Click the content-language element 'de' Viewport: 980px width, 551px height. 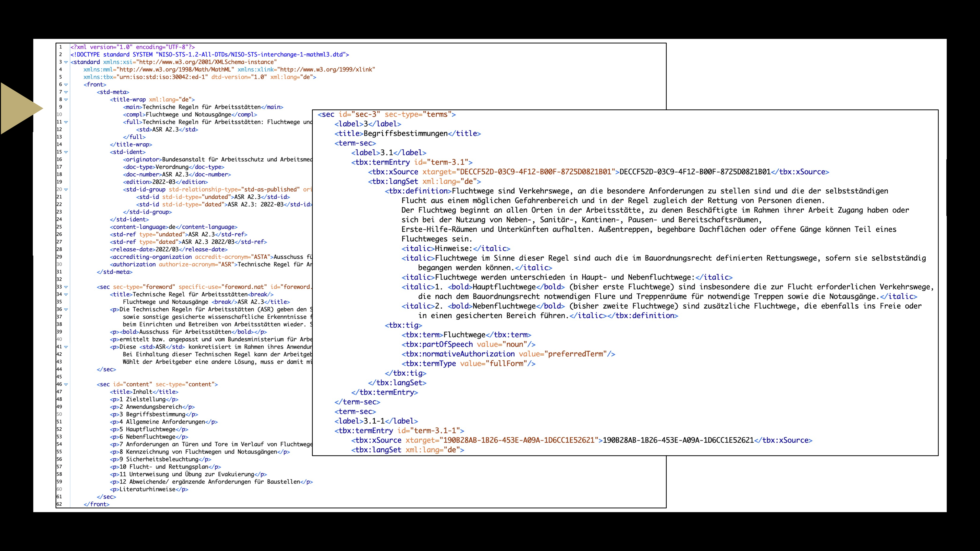[173, 227]
